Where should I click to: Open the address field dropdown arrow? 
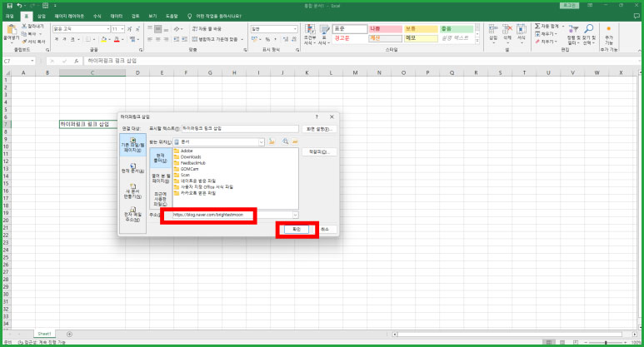295,215
